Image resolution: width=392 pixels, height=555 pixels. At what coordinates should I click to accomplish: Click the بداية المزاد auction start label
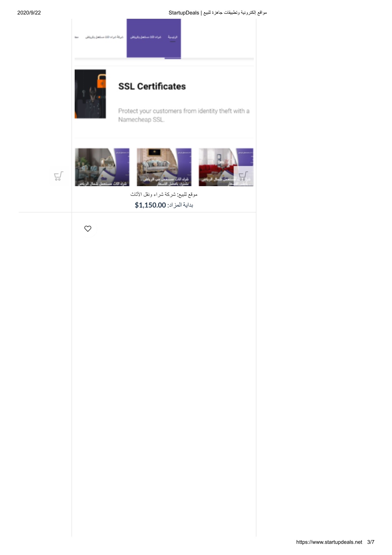click(x=180, y=205)
